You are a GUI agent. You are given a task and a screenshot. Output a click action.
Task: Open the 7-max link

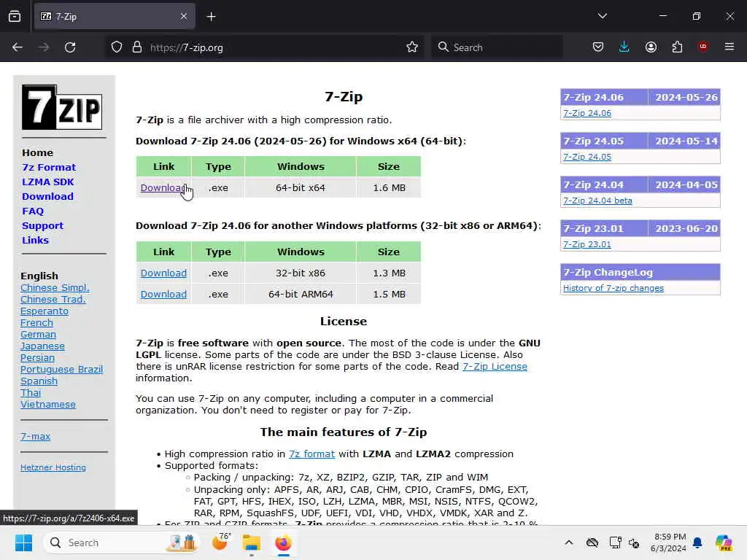(x=35, y=436)
